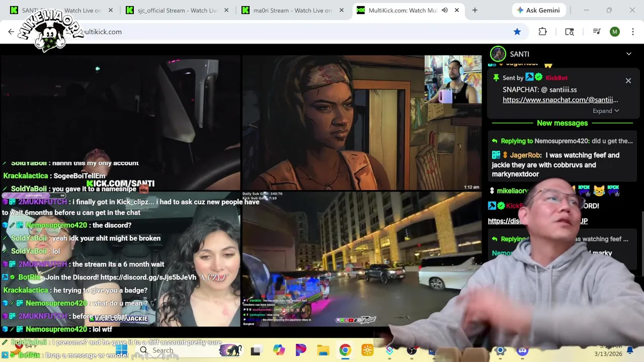644x362 pixels.
Task: Expand the pinned Snapchat message
Action: [606, 111]
